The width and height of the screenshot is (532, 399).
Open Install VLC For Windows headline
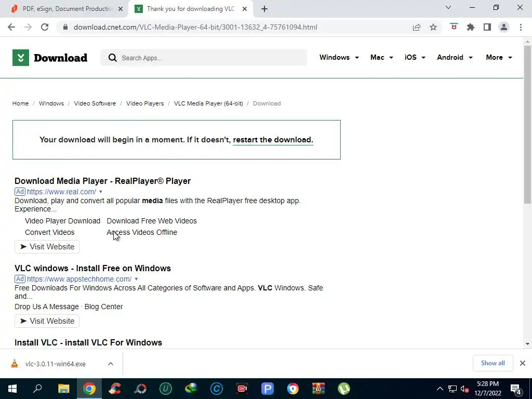[88, 342]
